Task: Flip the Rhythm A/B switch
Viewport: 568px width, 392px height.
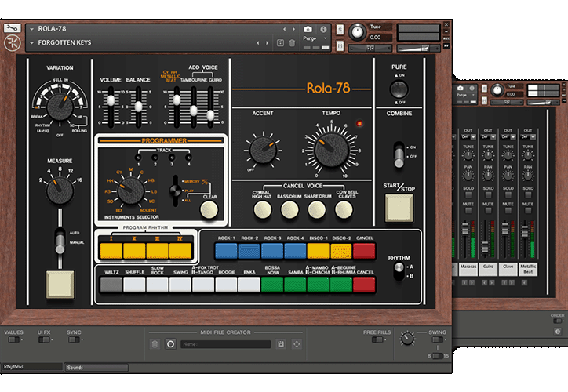Action: coord(399,271)
